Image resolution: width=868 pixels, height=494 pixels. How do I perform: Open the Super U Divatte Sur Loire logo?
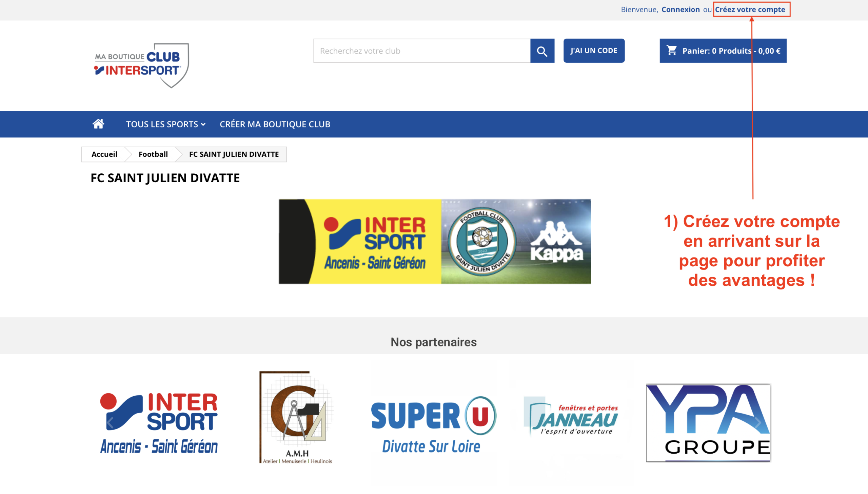point(433,425)
